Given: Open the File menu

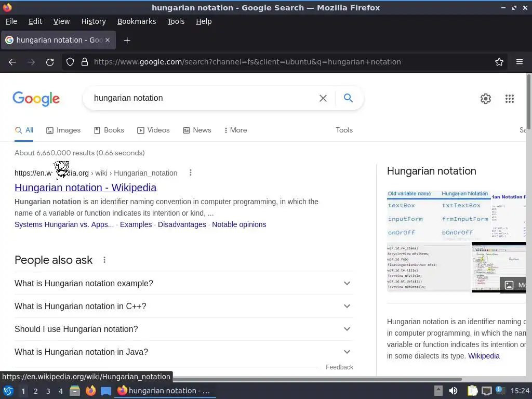Looking at the screenshot, I should (x=11, y=21).
